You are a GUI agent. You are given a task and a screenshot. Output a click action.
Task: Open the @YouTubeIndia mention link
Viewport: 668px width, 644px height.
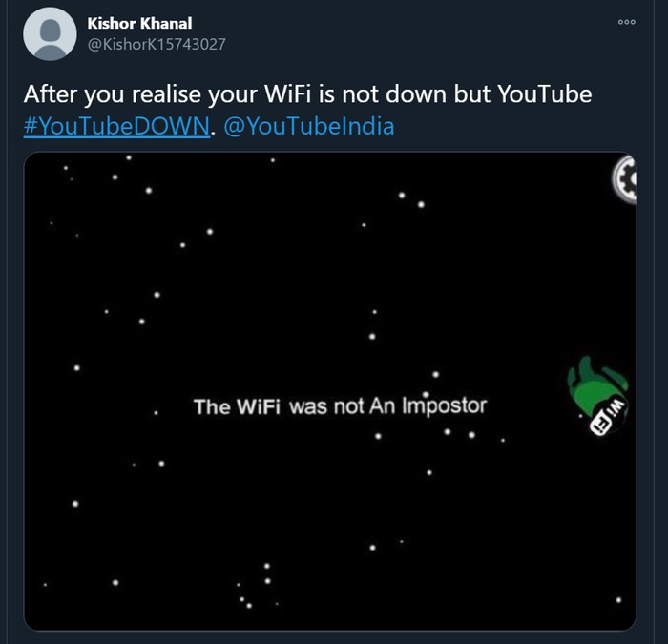point(306,126)
